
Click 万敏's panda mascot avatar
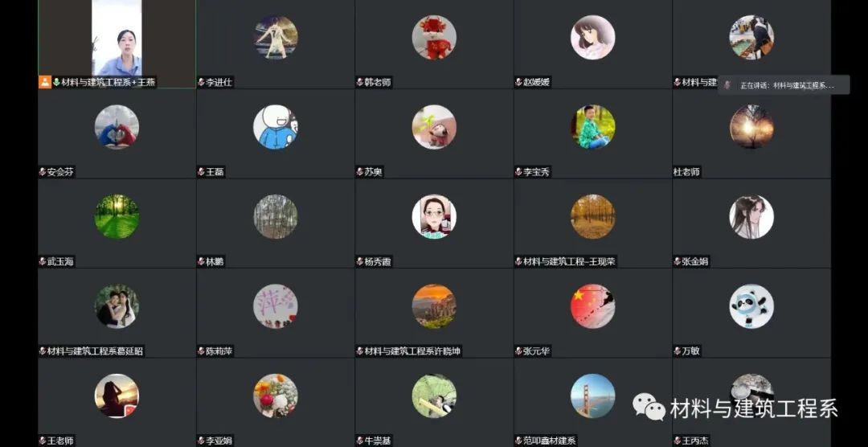click(751, 306)
